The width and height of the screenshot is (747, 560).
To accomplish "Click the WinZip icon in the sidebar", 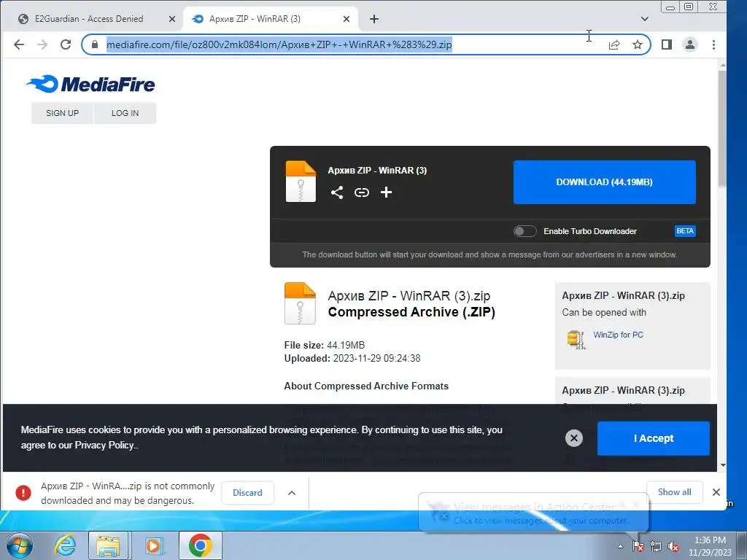I will point(576,340).
